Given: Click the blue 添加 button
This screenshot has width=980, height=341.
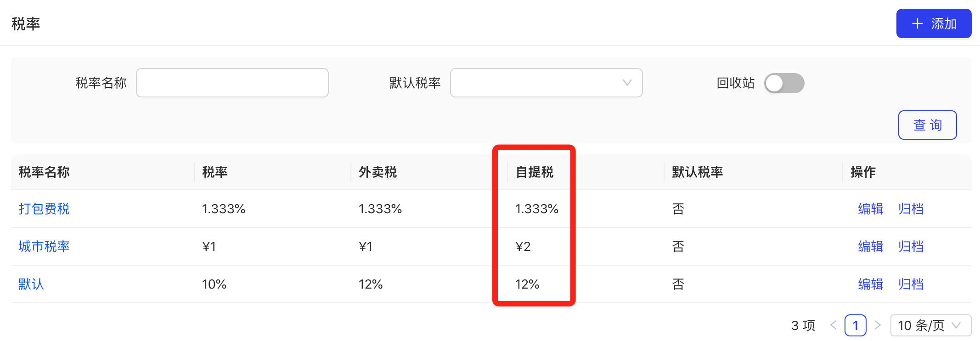Looking at the screenshot, I should coord(934,23).
